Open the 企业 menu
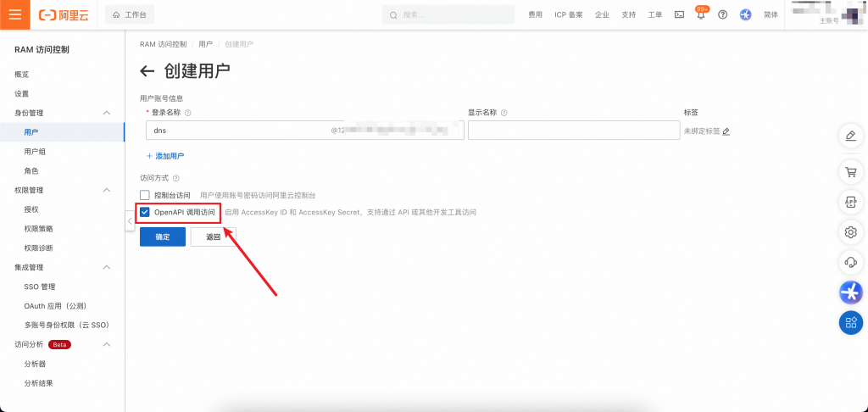Viewport: 868px width, 412px height. (603, 15)
